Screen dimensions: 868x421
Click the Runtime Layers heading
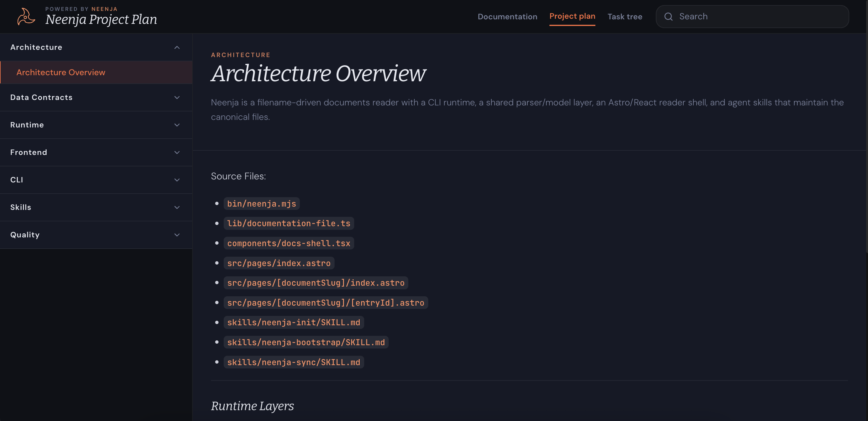[x=252, y=406]
